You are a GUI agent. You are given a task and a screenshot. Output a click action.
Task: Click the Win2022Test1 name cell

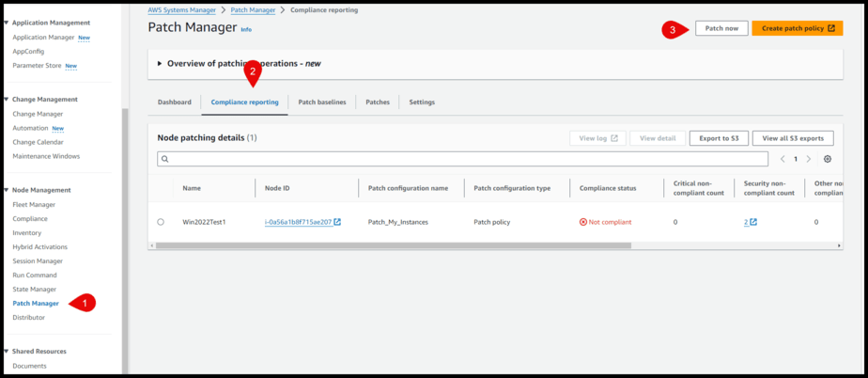click(204, 222)
